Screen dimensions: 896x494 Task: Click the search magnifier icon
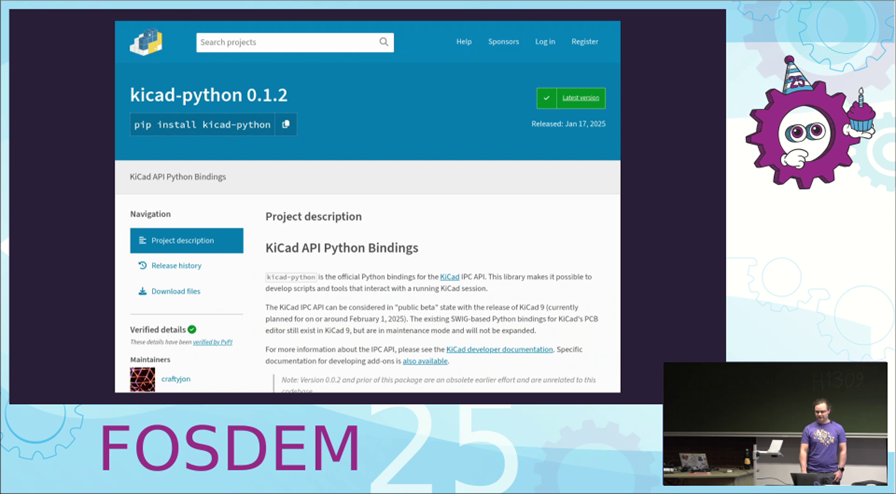(384, 42)
